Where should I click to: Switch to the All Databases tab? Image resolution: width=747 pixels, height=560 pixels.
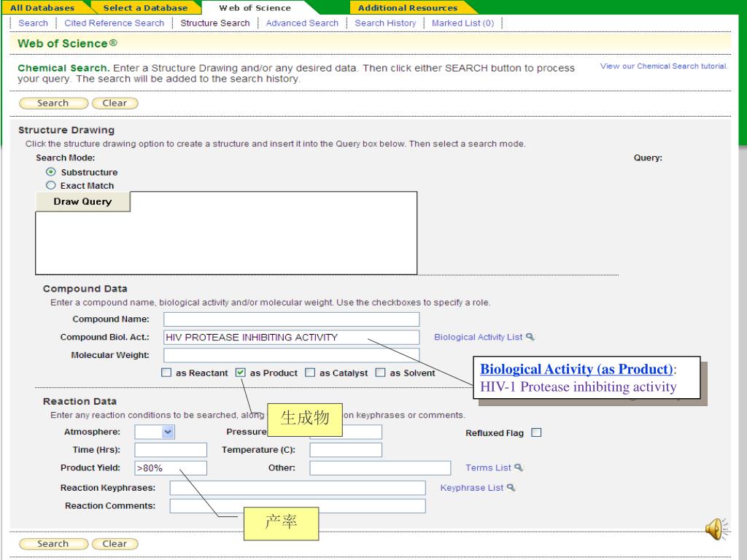[x=42, y=7]
